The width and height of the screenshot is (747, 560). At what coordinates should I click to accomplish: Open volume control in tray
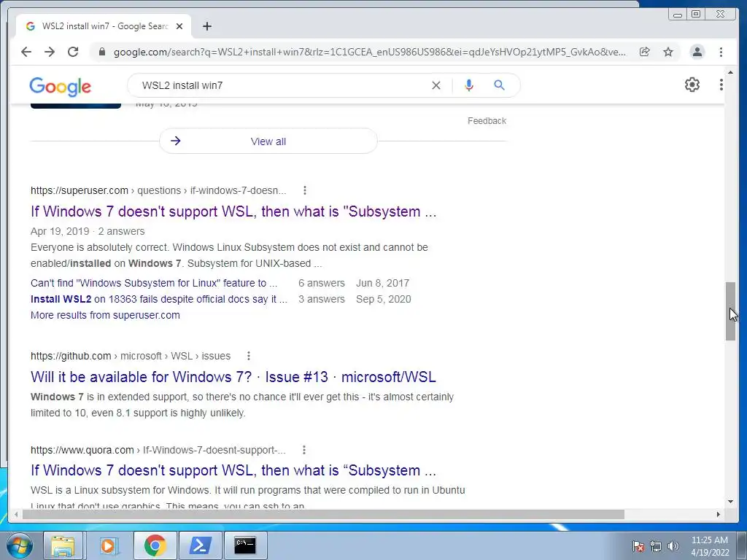[x=673, y=547]
